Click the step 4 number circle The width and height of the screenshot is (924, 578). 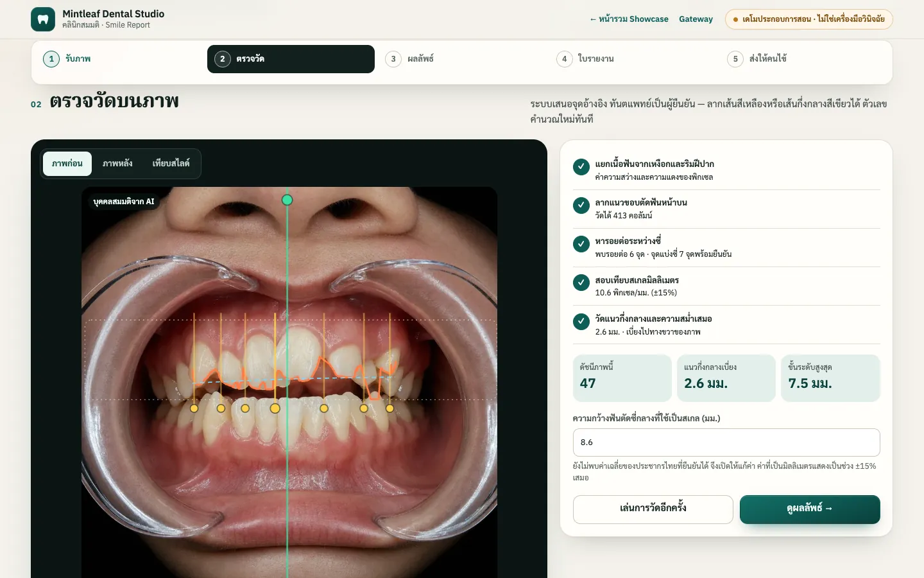point(565,59)
